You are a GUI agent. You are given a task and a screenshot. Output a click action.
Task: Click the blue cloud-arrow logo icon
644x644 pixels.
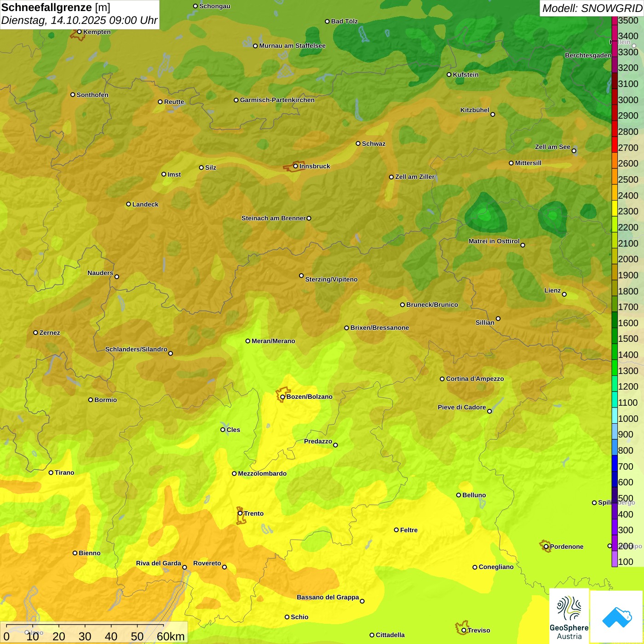pos(617,617)
